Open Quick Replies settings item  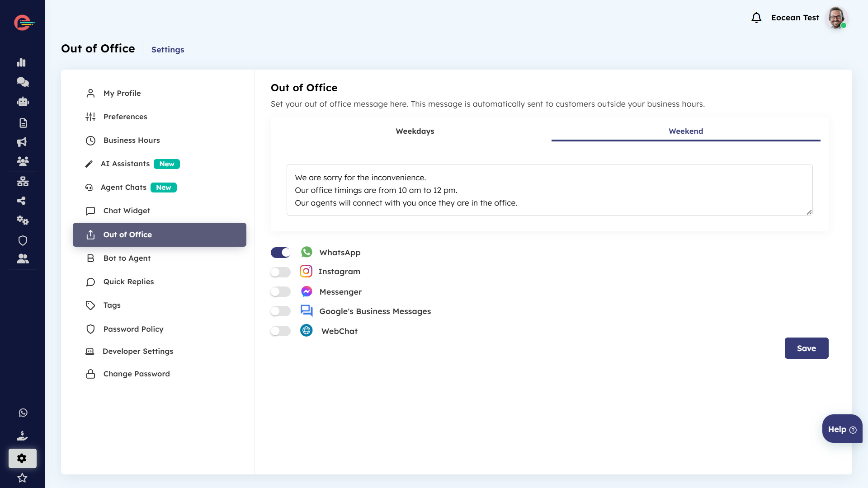[128, 282]
